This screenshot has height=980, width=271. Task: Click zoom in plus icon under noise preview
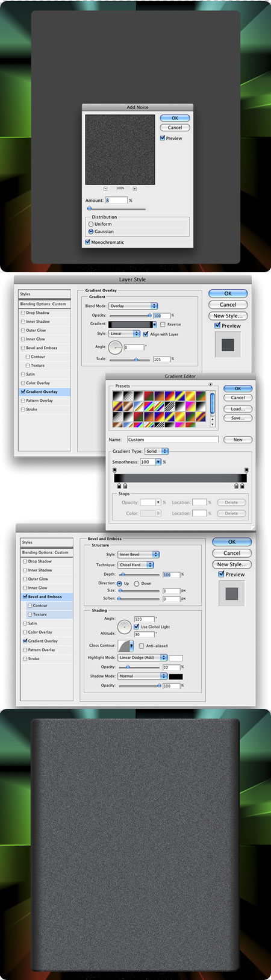click(134, 189)
